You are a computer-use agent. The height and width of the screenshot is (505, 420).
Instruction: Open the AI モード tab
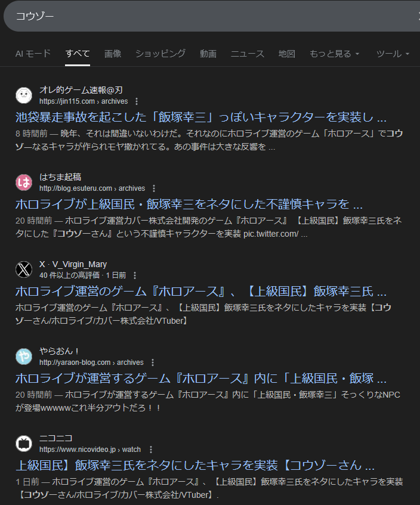pos(33,54)
